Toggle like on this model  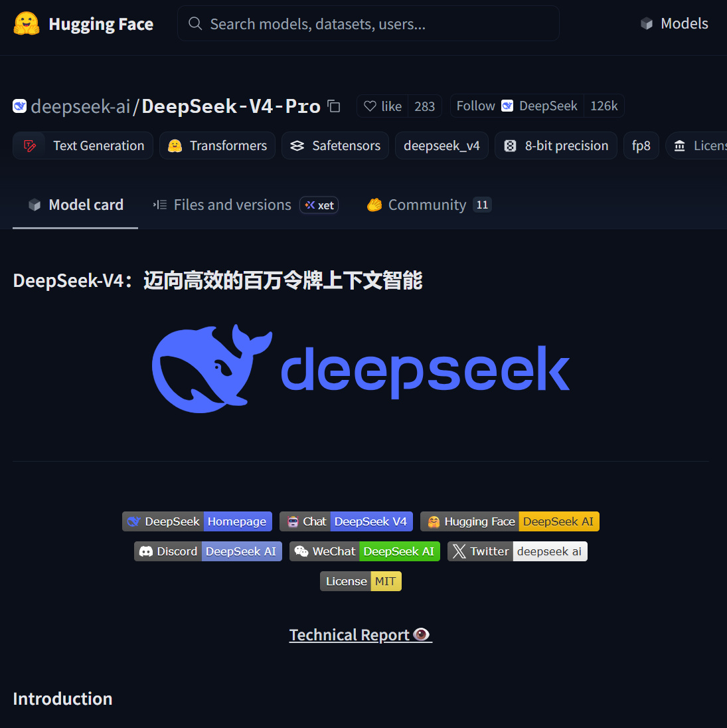(382, 106)
